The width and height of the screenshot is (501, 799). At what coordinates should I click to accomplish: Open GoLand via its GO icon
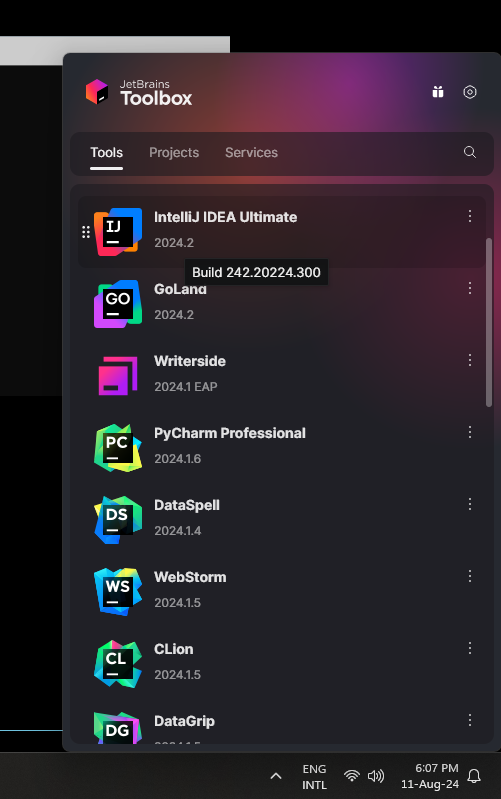(x=118, y=304)
